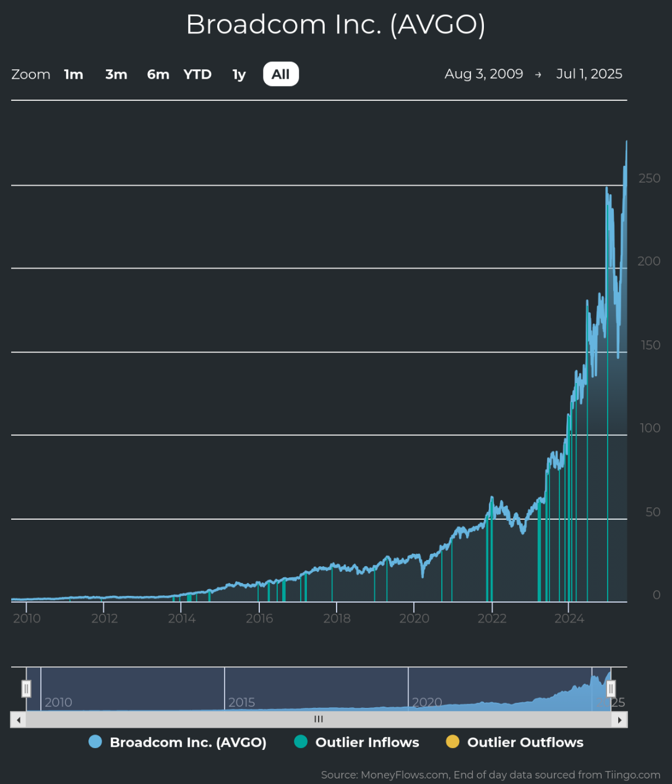Click the 200 y-axis label
Viewport: 672px width, 784px height.
tap(650, 261)
